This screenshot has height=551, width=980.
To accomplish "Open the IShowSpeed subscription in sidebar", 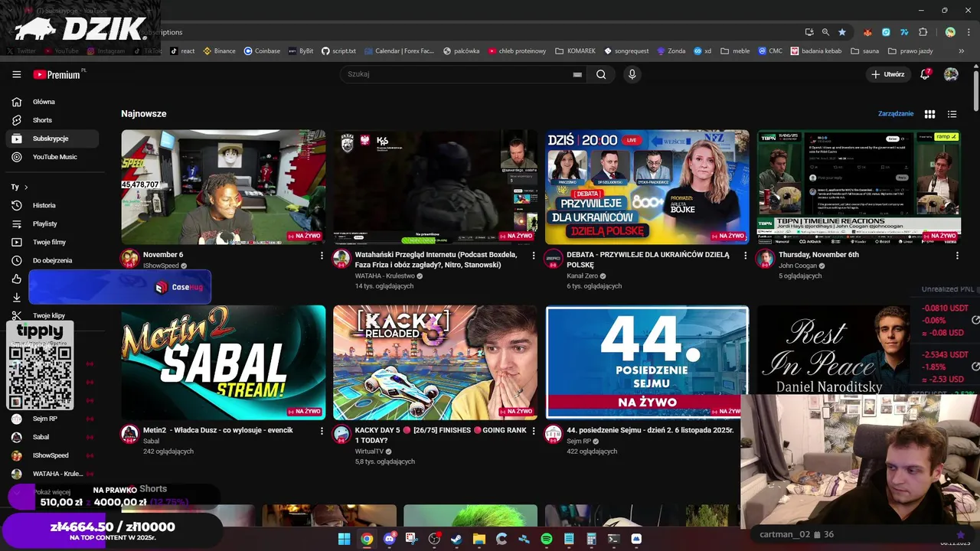I will pyautogui.click(x=52, y=455).
